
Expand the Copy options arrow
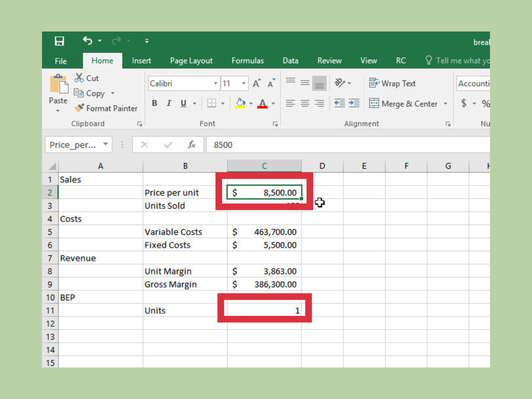(113, 93)
